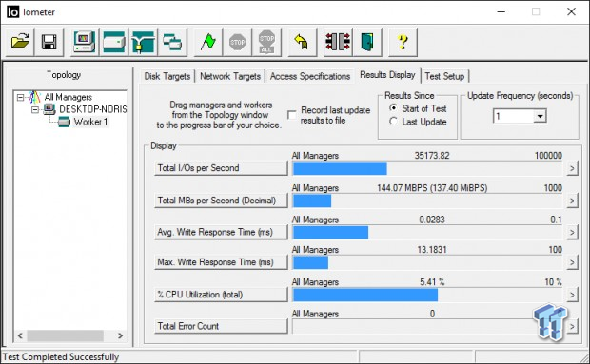Save test configuration floppy disk icon
This screenshot has width=590, height=364.
(x=49, y=42)
